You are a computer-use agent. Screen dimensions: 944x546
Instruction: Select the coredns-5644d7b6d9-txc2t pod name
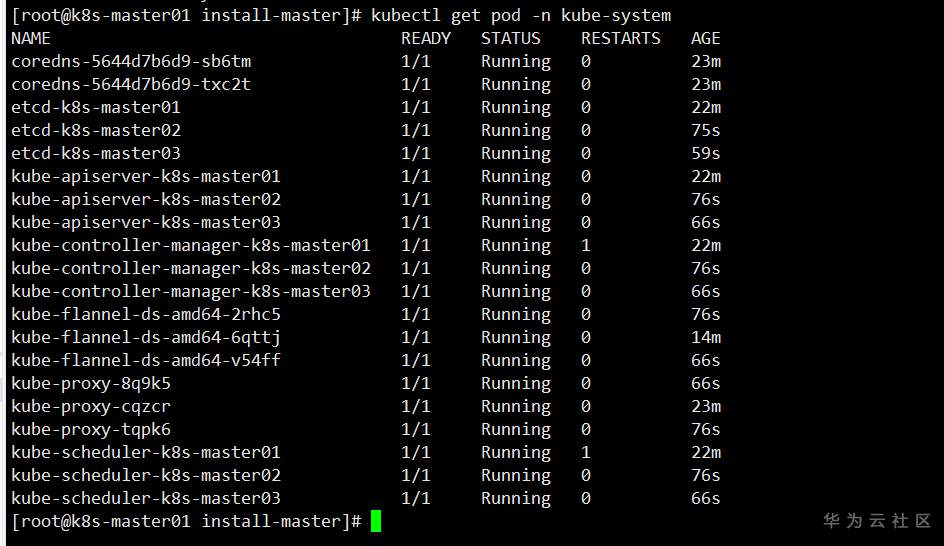click(x=131, y=84)
